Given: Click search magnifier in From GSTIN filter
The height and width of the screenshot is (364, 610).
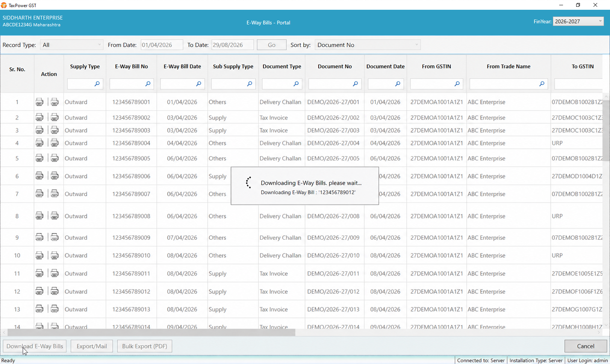Looking at the screenshot, I should [457, 84].
